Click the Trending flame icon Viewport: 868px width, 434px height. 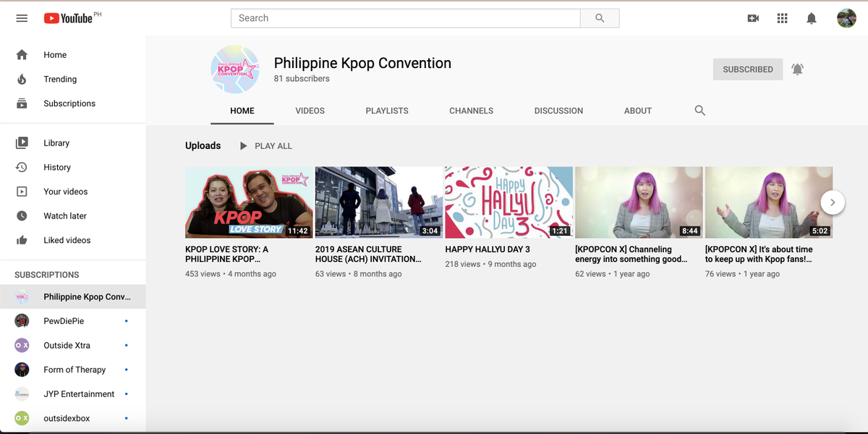coord(22,79)
